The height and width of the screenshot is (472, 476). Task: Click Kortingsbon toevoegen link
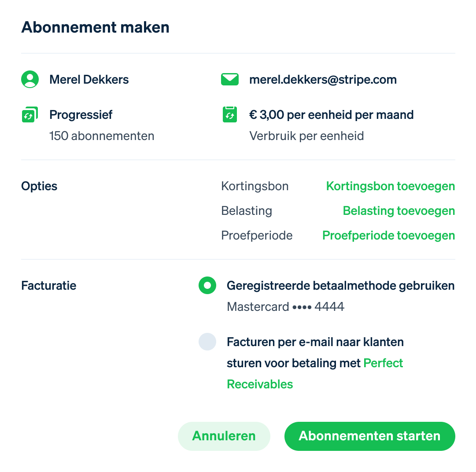coord(391,186)
